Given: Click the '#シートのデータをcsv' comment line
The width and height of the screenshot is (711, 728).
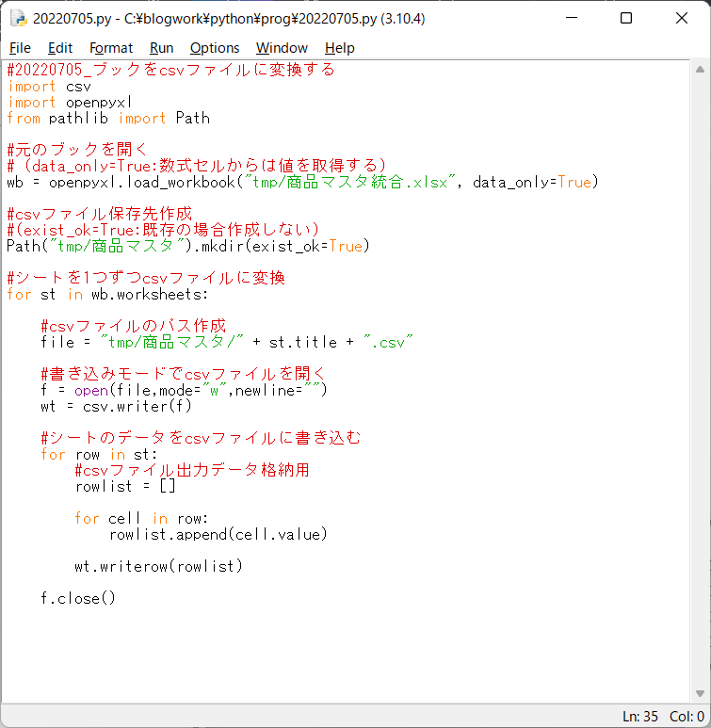Looking at the screenshot, I should coord(201,438).
